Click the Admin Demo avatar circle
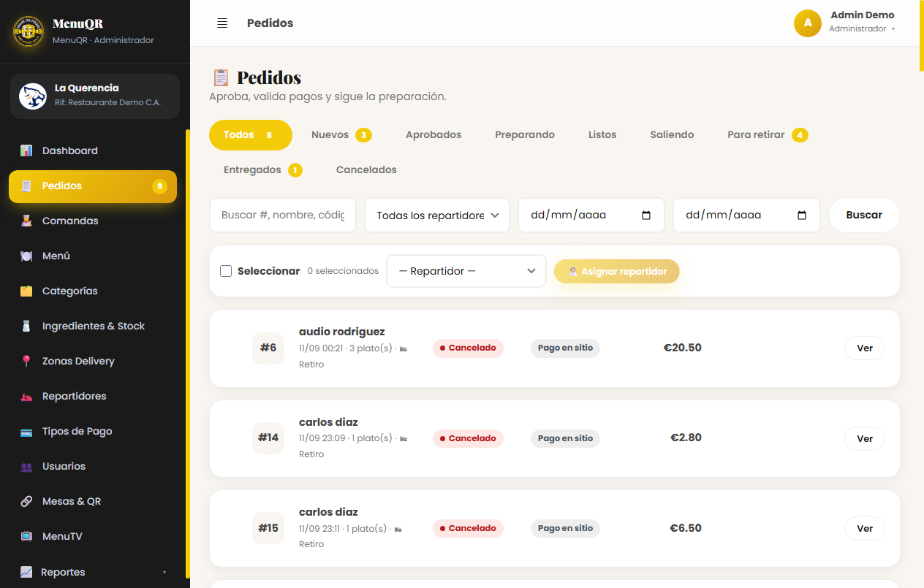 click(808, 23)
